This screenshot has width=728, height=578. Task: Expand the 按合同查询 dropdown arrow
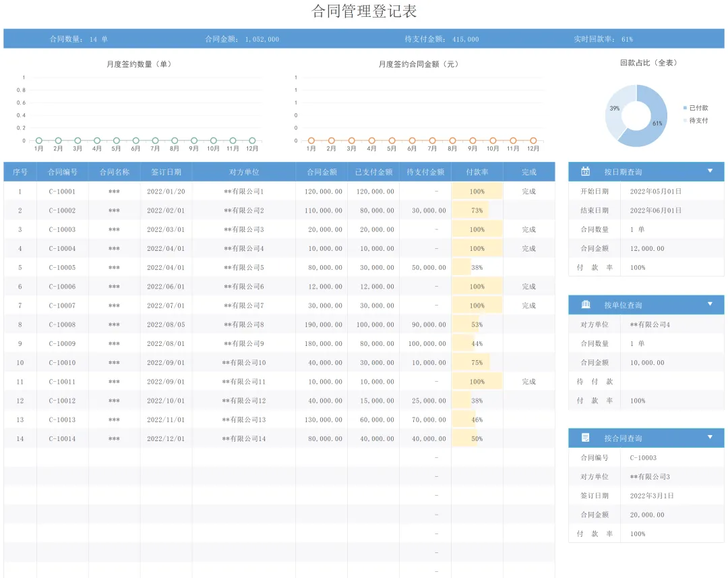(x=710, y=437)
